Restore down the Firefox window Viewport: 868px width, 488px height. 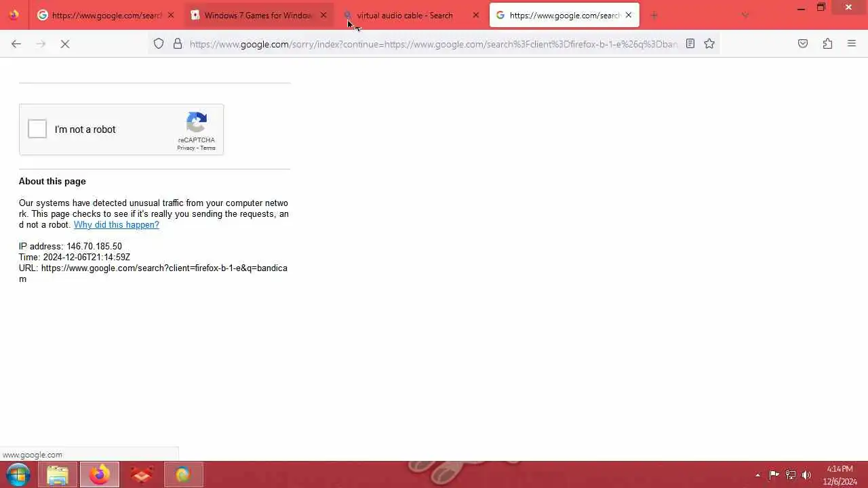coord(821,8)
